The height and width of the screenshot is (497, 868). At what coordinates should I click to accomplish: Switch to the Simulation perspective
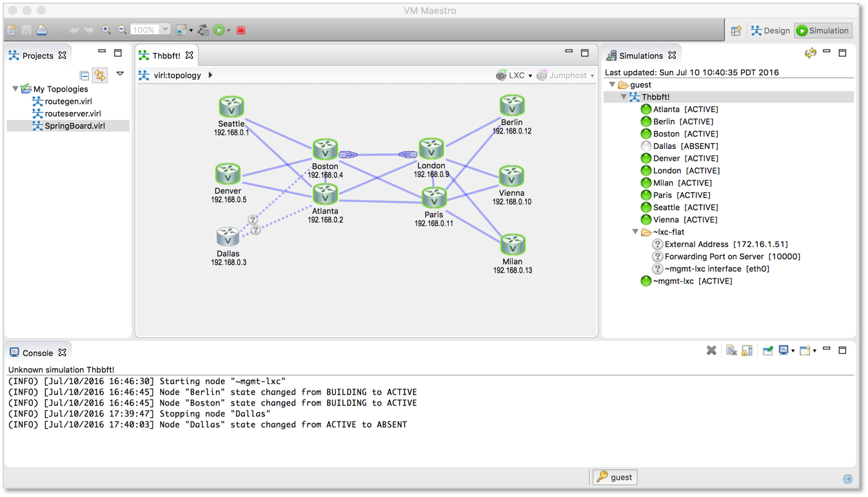pyautogui.click(x=822, y=30)
